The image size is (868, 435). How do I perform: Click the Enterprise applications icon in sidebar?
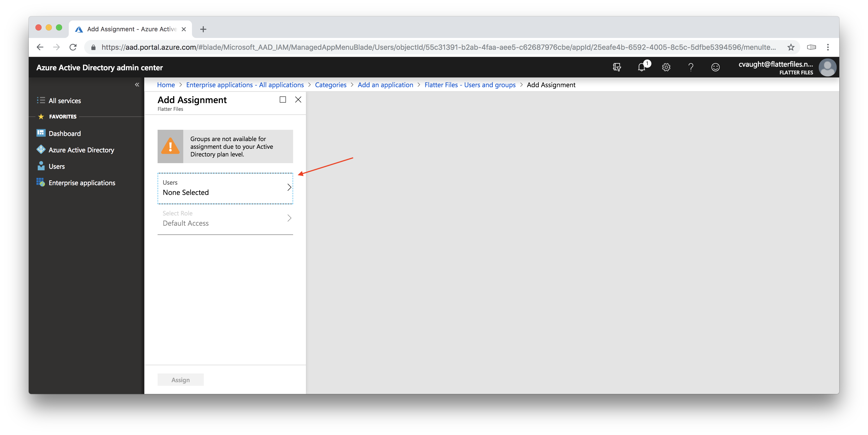click(42, 183)
